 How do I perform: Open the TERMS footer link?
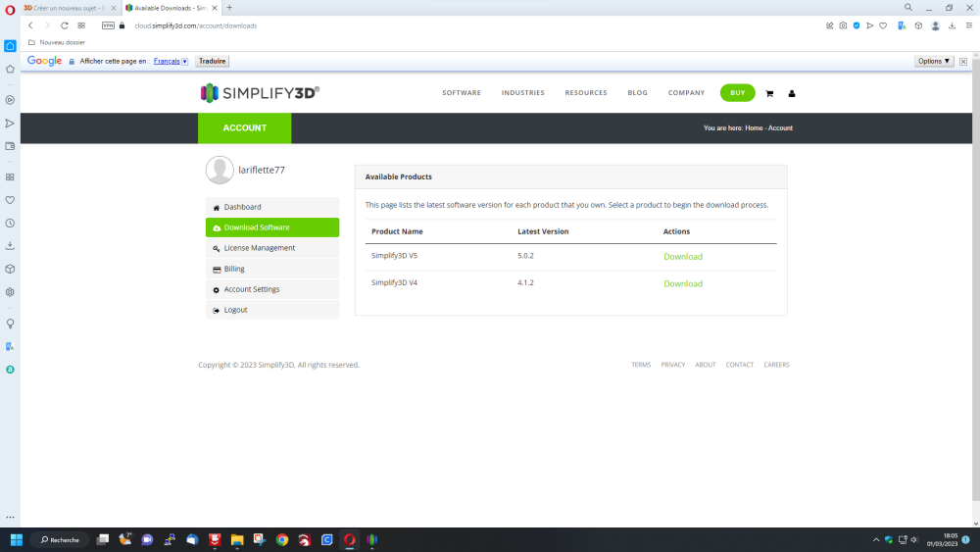pos(641,365)
